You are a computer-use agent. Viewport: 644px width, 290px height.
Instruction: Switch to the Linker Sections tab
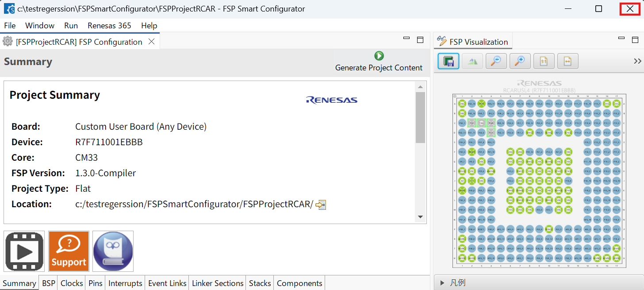218,283
